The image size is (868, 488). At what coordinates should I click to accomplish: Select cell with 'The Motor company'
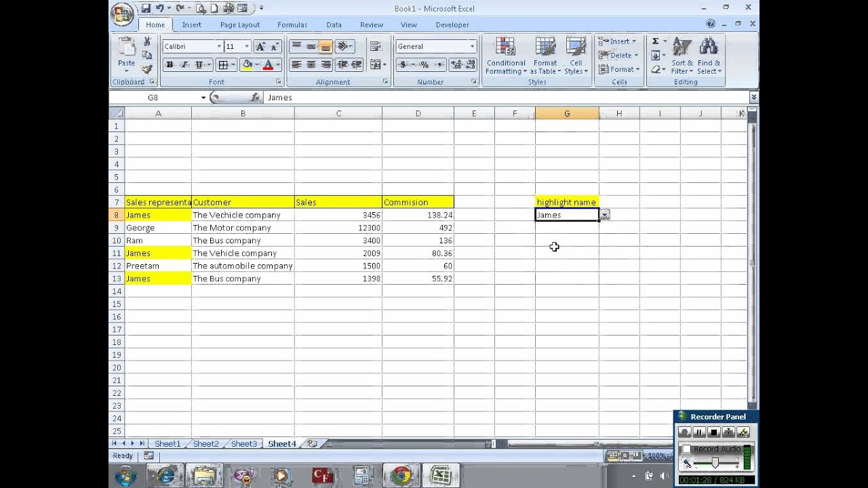243,228
